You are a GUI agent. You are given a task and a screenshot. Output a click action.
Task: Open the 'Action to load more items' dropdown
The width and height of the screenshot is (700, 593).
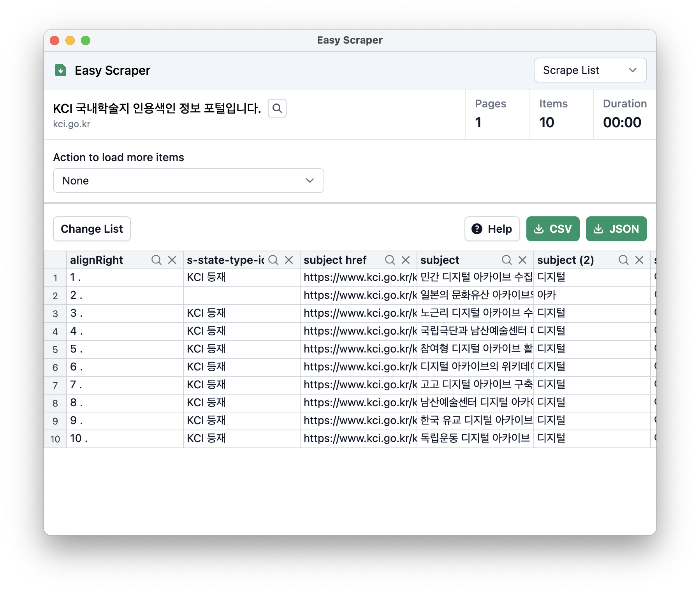188,181
